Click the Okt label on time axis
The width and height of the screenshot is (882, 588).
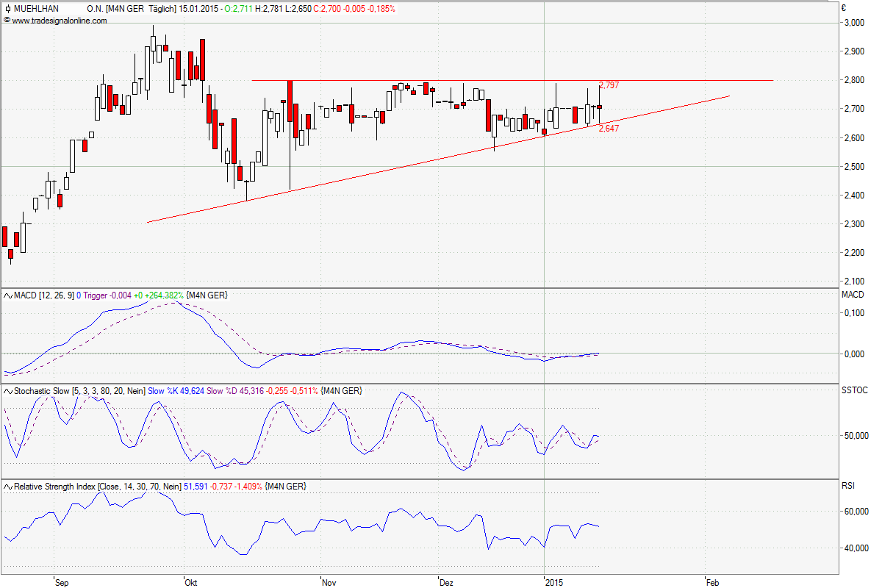[191, 583]
